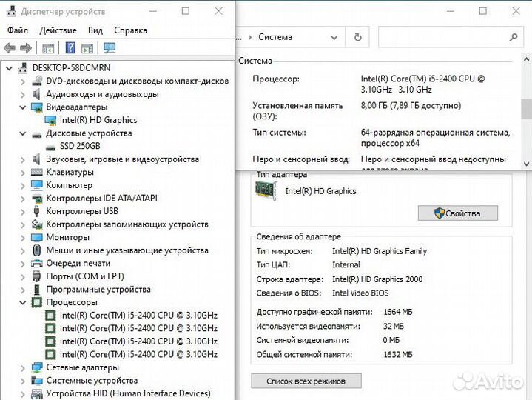Click the adapter card icon in Тип адаптера
The width and height of the screenshot is (532, 400).
tap(266, 190)
